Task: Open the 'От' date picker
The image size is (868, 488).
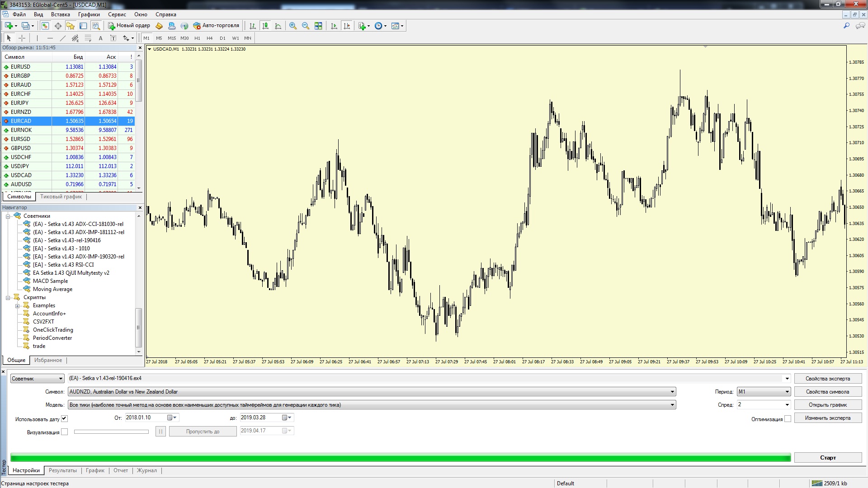Action: 172,418
